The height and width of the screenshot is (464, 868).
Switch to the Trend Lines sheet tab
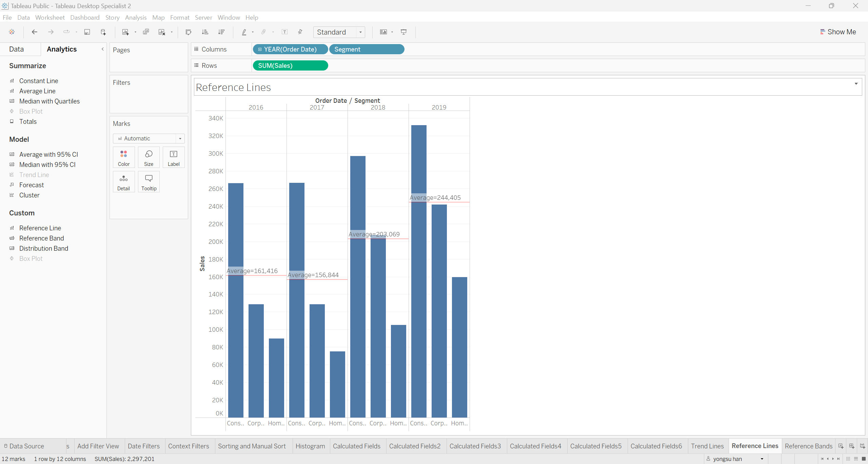coord(707,446)
